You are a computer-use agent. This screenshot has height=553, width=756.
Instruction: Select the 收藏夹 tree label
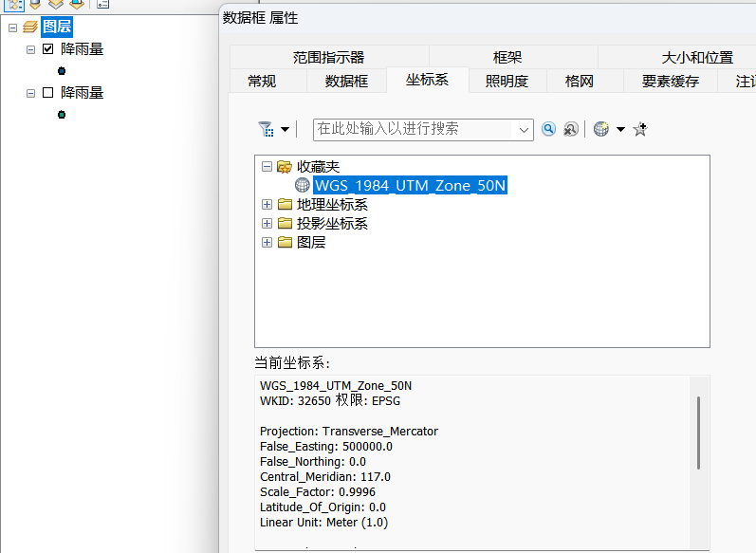(318, 167)
